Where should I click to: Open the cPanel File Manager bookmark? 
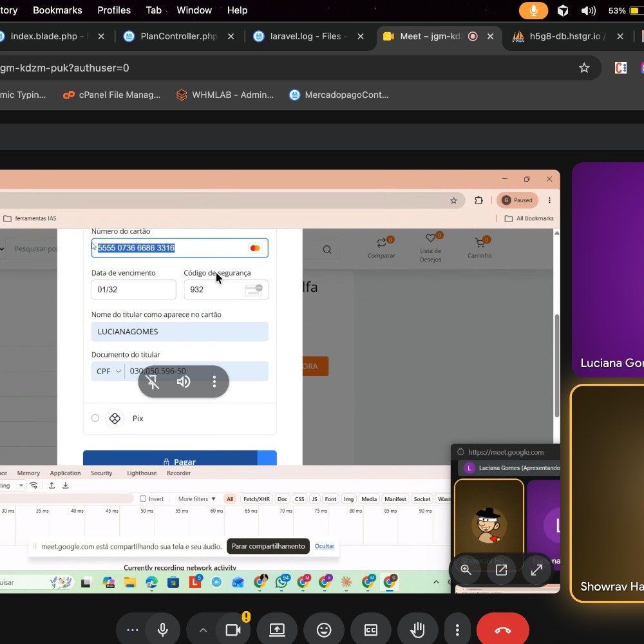(111, 95)
